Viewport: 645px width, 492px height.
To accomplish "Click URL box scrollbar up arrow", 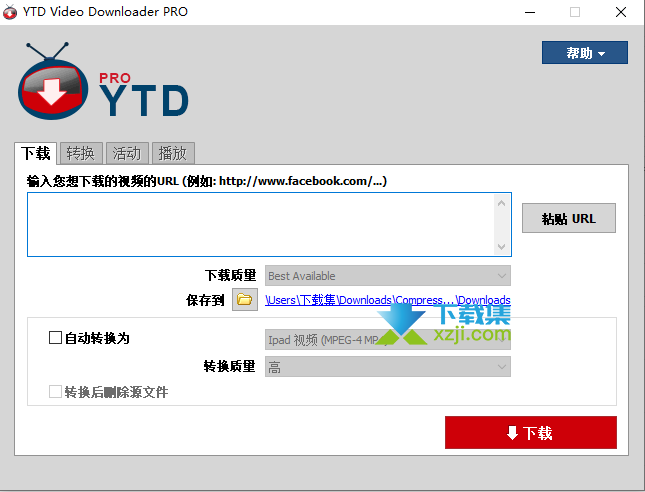I will coord(501,203).
